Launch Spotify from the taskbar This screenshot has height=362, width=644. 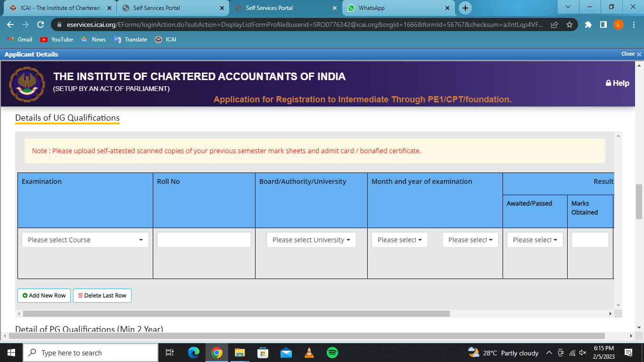pyautogui.click(x=332, y=353)
